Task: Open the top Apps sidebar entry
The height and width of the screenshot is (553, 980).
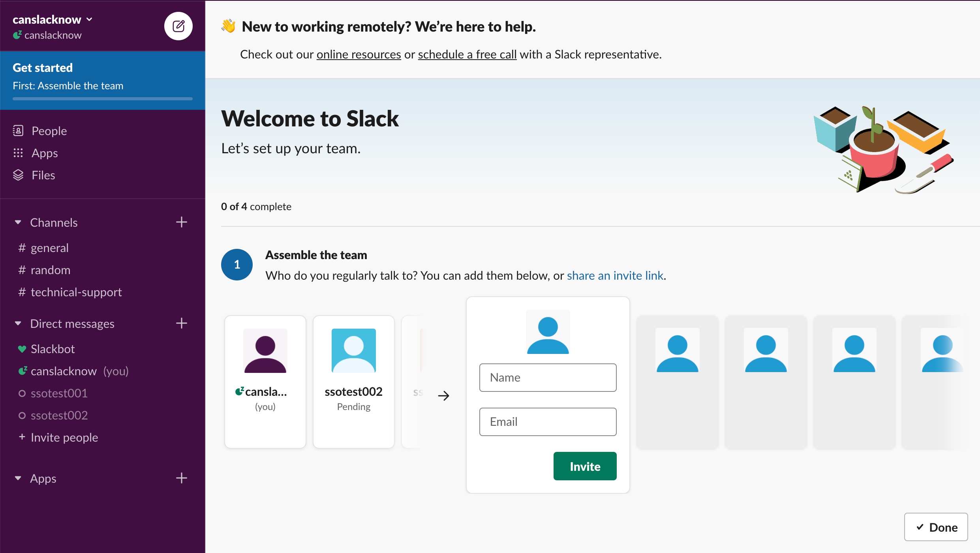Action: point(45,153)
